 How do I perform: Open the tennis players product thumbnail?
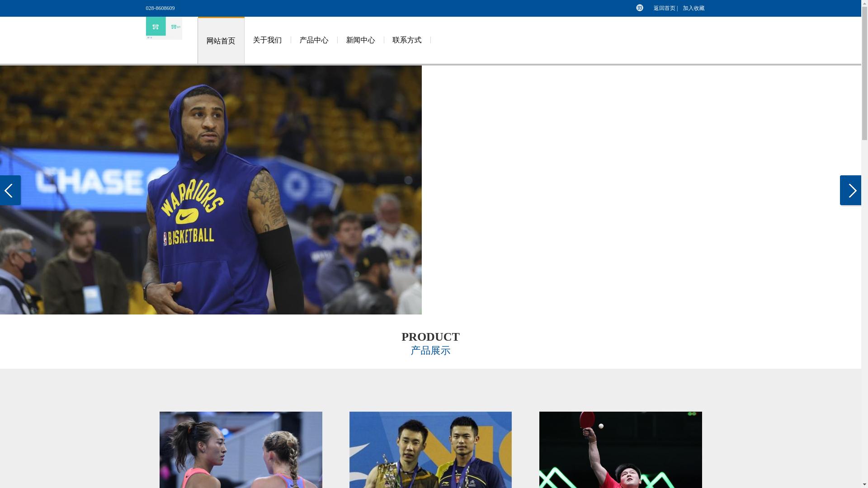(241, 450)
